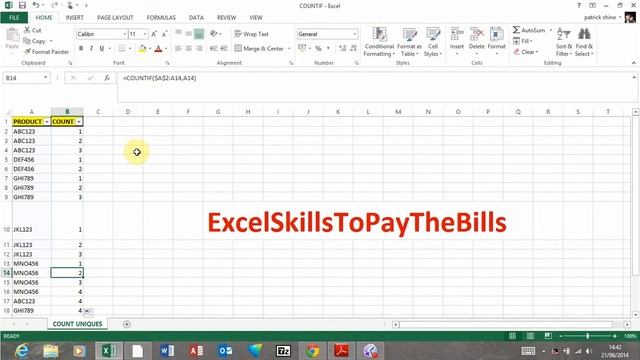Open the Merge & Center dropdown arrow
The height and width of the screenshot is (360, 640).
tap(289, 49)
